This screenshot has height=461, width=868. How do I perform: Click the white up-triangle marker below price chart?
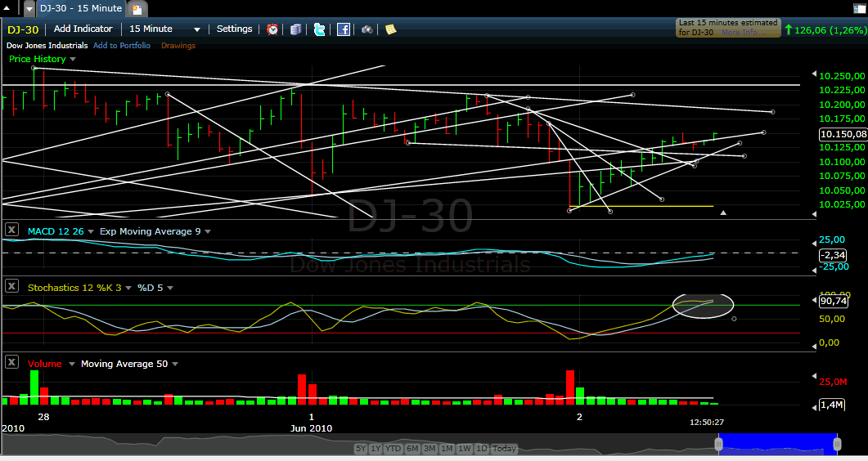[723, 213]
